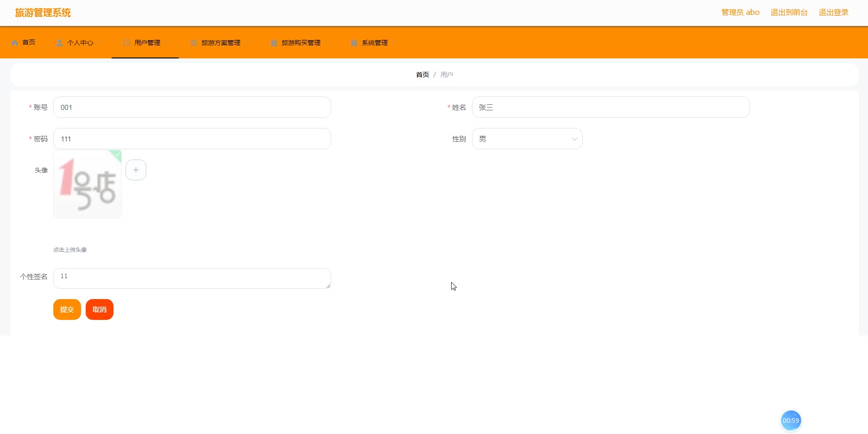This screenshot has height=434, width=868.
Task: Expand the 用户管理 menu chevron
Action: [167, 43]
